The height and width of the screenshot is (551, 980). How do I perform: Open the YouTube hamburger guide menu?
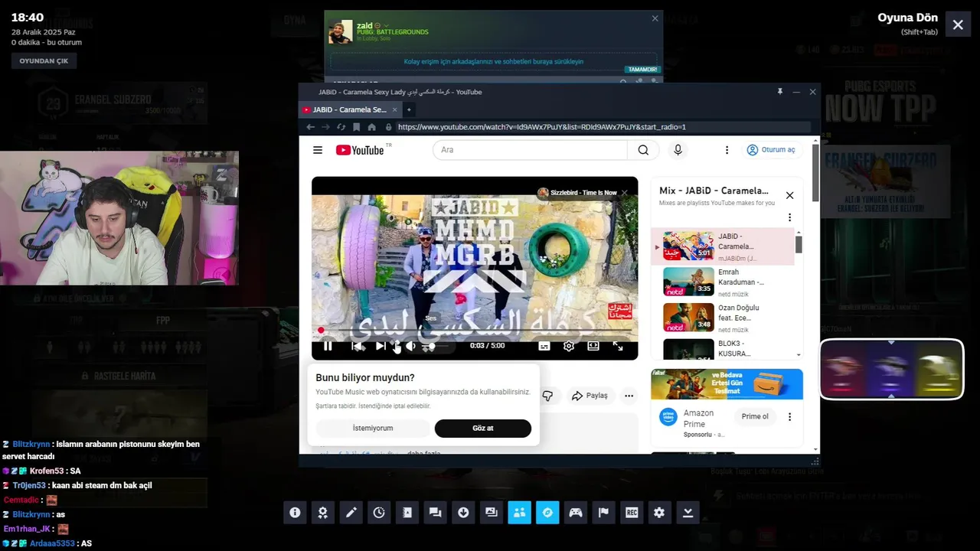pyautogui.click(x=318, y=150)
